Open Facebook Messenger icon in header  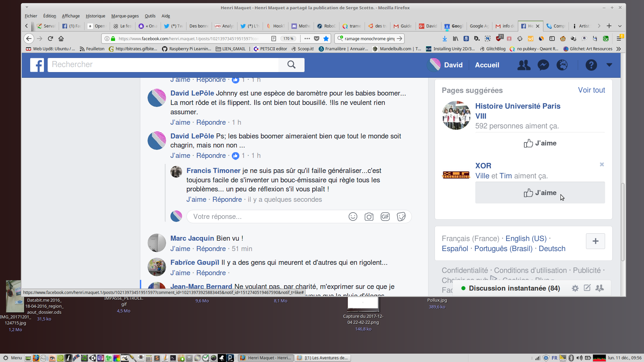point(543,65)
